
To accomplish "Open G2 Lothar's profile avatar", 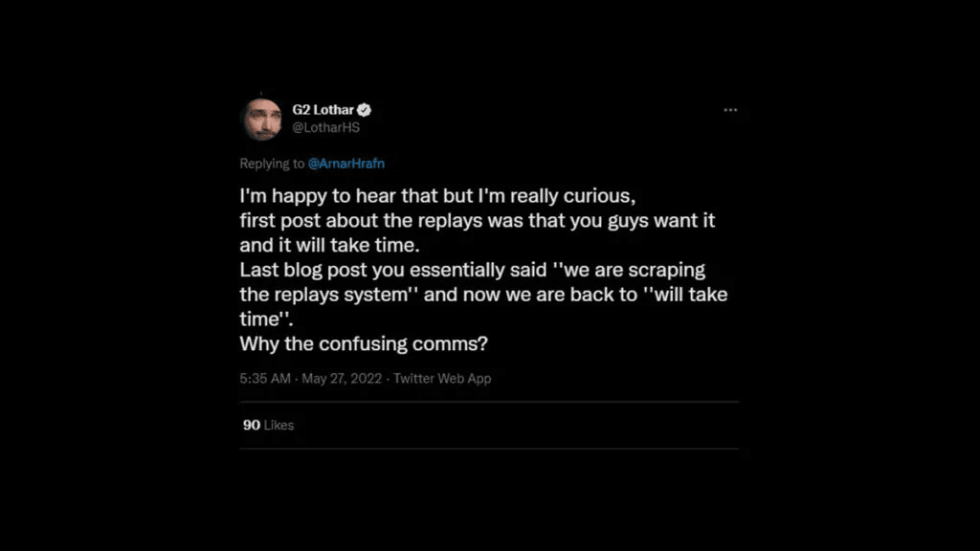I will [x=260, y=119].
